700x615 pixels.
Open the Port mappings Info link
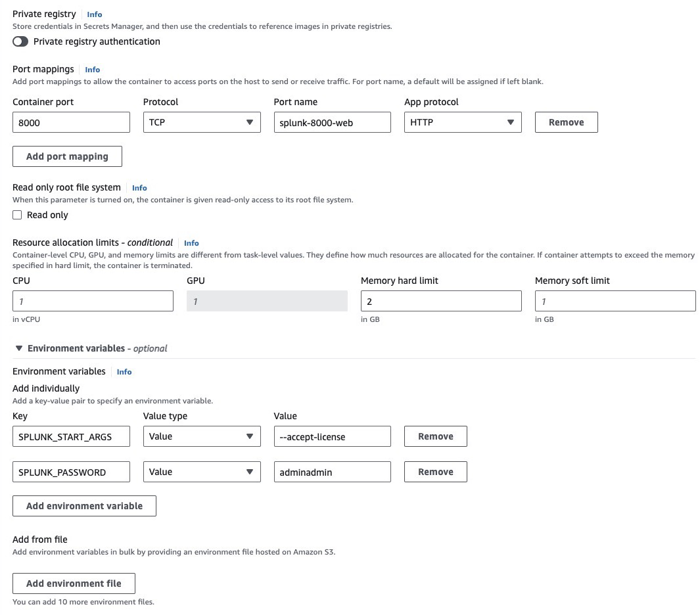click(x=92, y=69)
